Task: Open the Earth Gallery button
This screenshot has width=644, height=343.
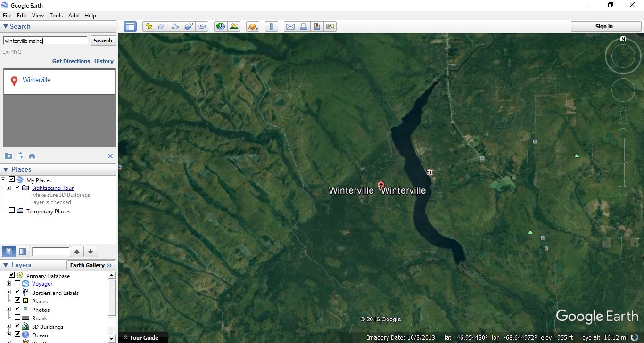Action: pyautogui.click(x=91, y=265)
